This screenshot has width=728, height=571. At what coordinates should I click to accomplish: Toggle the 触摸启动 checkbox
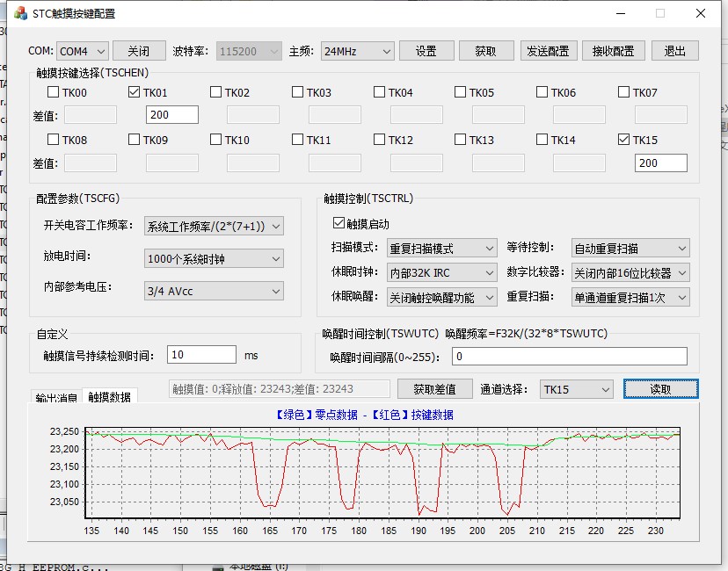(x=339, y=223)
